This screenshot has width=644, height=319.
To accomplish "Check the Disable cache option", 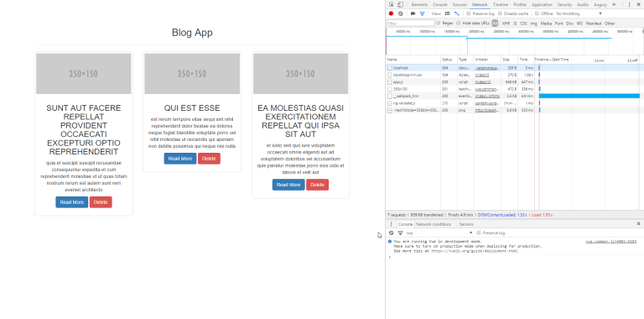I will click(x=500, y=13).
